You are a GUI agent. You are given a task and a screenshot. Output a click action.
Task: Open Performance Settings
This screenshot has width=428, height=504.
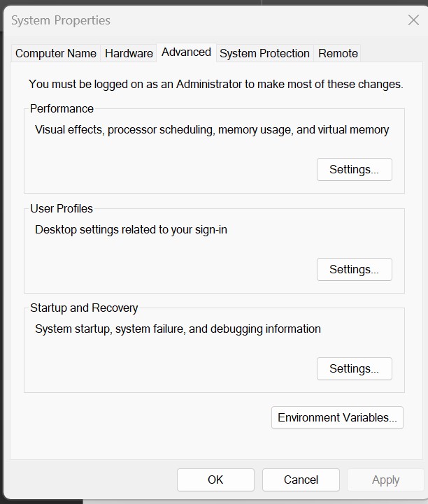354,169
